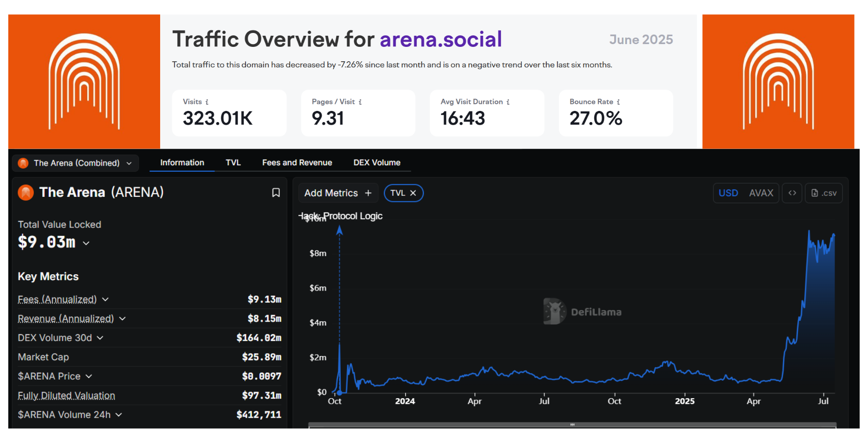Image resolution: width=868 pixels, height=446 pixels.
Task: Click Pages / Visit info icon
Action: 360,102
